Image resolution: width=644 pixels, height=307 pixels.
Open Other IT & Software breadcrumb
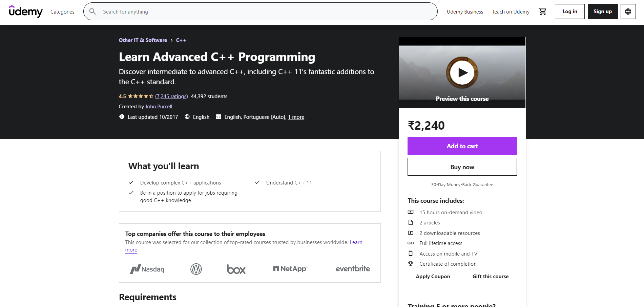click(x=143, y=40)
